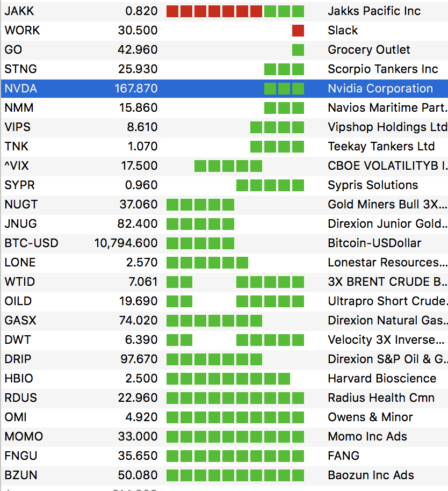Click the LONE ticker symbol
The image size is (448, 491).
tap(20, 263)
